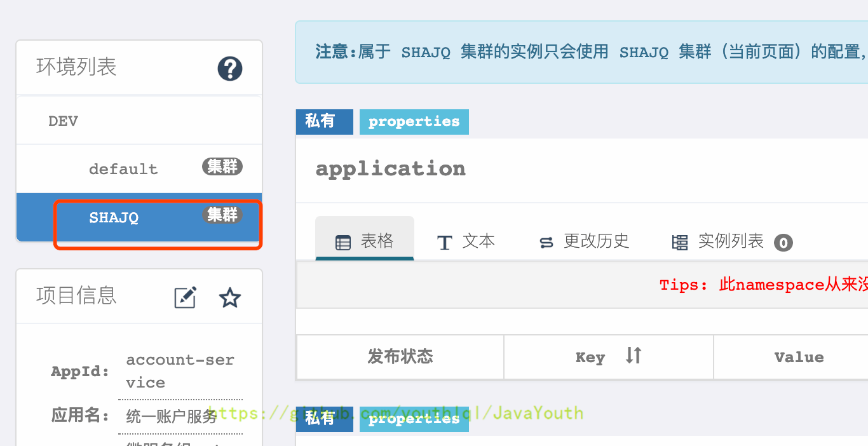Favorite the project with star icon
This screenshot has width=868, height=446.
[229, 297]
